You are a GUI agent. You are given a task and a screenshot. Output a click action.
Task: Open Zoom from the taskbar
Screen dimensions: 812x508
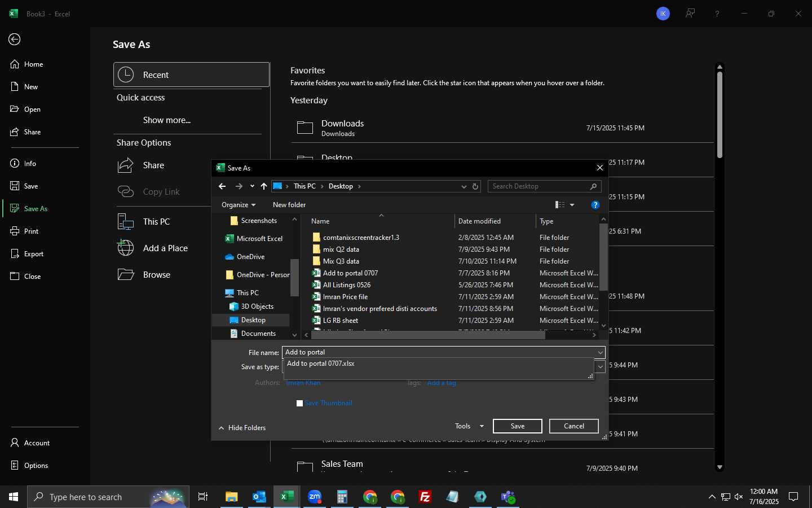[315, 497]
